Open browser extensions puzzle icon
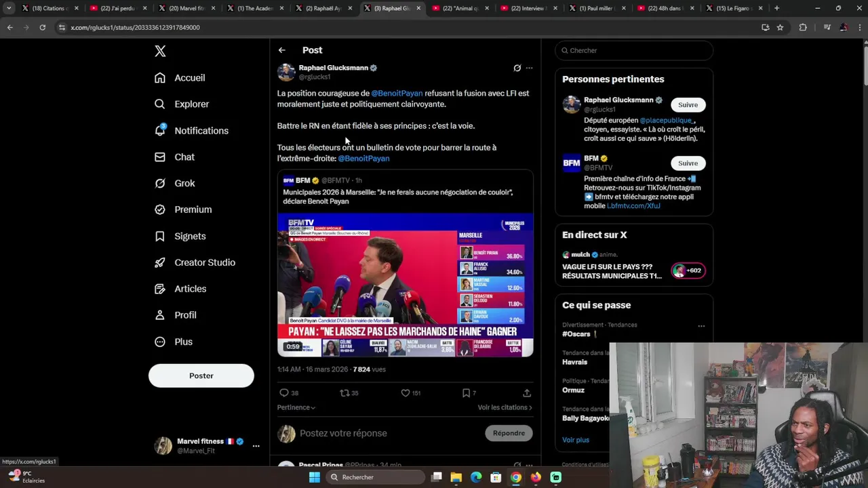Screen dimensions: 868x488 pyautogui.click(x=803, y=28)
